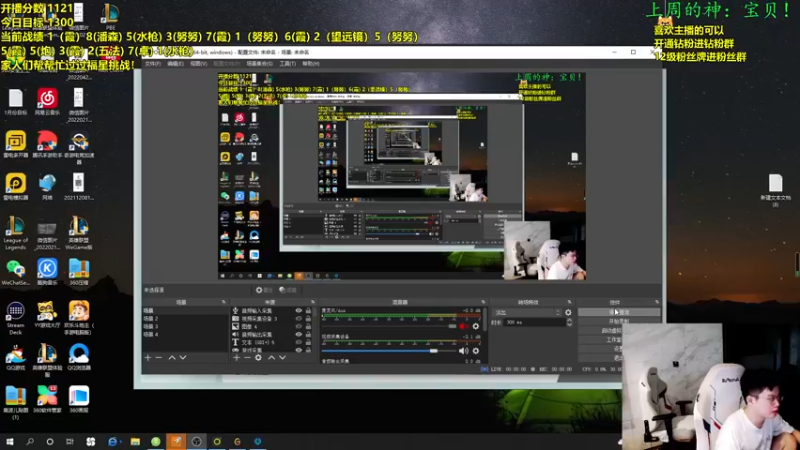Remove selected scene with minus icon
The width and height of the screenshot is (800, 450).
159,358
